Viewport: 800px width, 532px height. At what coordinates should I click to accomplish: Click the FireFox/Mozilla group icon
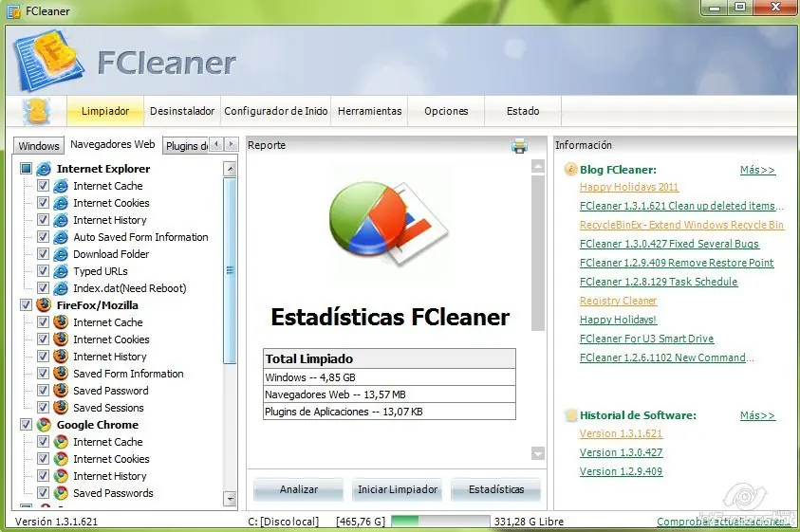pos(44,305)
